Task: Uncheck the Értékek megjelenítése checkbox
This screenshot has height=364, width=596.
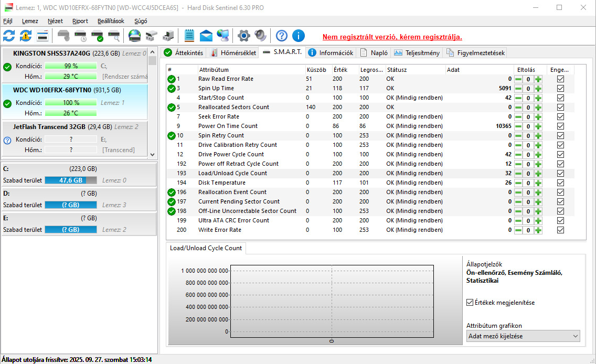Action: (x=470, y=303)
